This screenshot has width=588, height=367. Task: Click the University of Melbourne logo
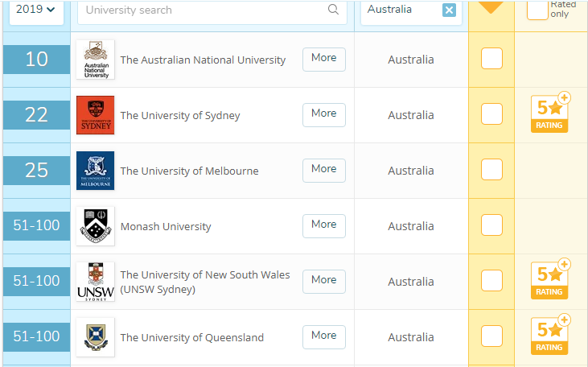95,171
